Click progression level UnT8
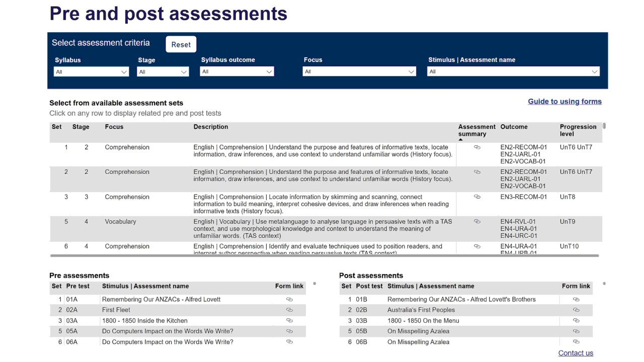 pyautogui.click(x=568, y=197)
